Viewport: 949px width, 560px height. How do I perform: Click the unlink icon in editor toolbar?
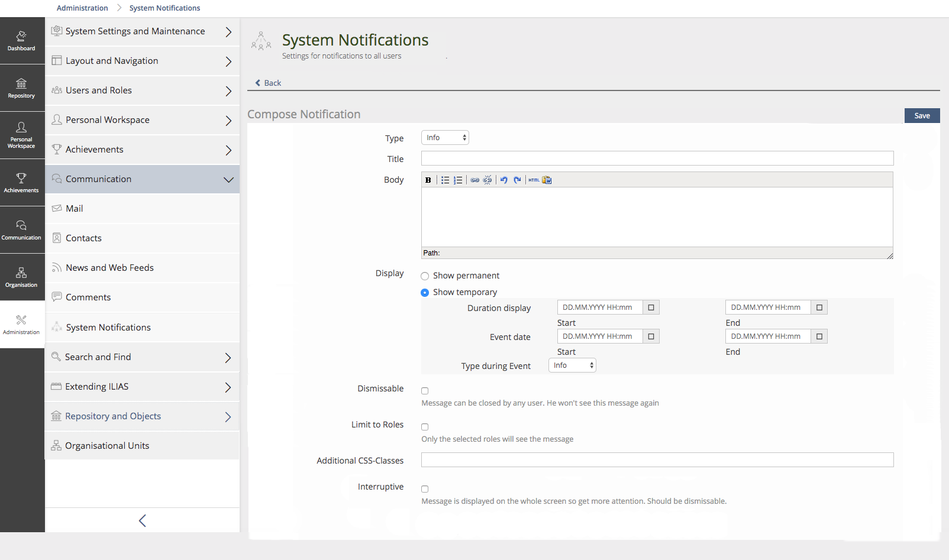[488, 180]
